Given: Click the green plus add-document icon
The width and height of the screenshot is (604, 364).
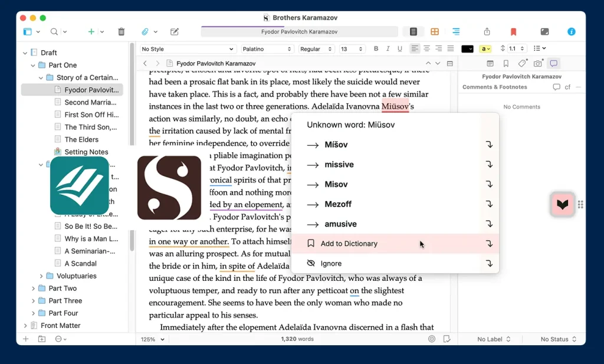Looking at the screenshot, I should point(91,32).
